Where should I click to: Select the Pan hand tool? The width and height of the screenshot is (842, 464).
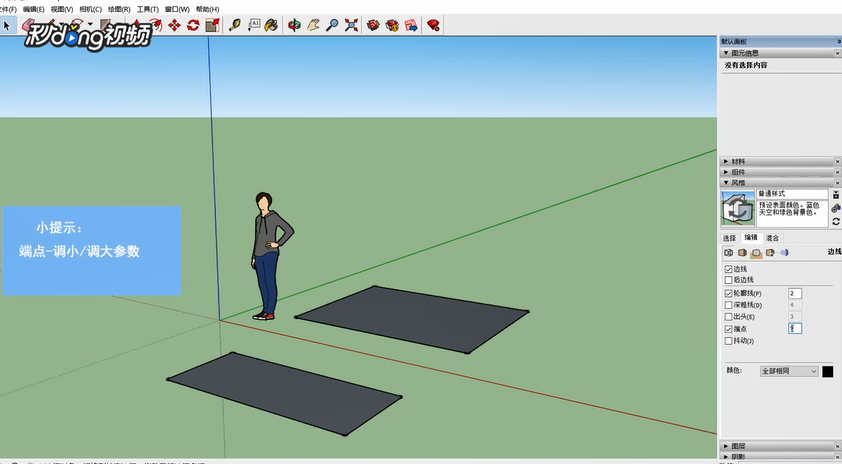[x=314, y=25]
